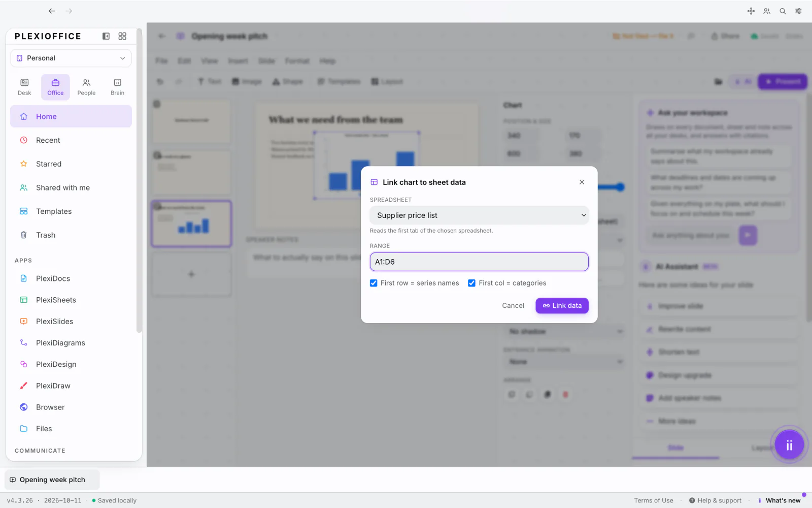This screenshot has width=812, height=508.
Task: Go back with the left arrow
Action: (x=52, y=11)
